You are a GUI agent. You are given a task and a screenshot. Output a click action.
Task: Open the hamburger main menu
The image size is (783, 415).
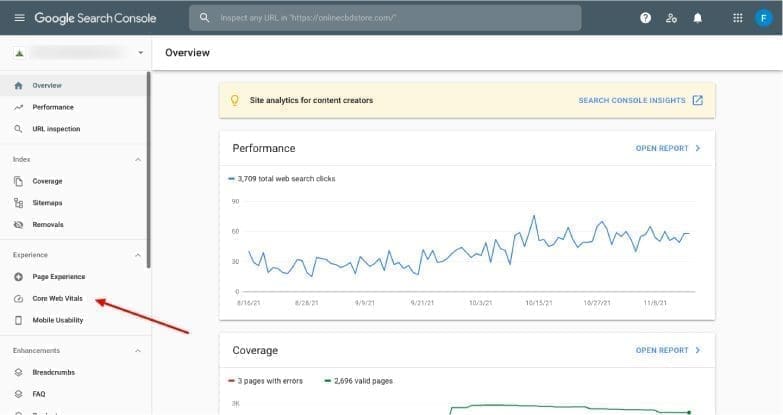pos(19,18)
